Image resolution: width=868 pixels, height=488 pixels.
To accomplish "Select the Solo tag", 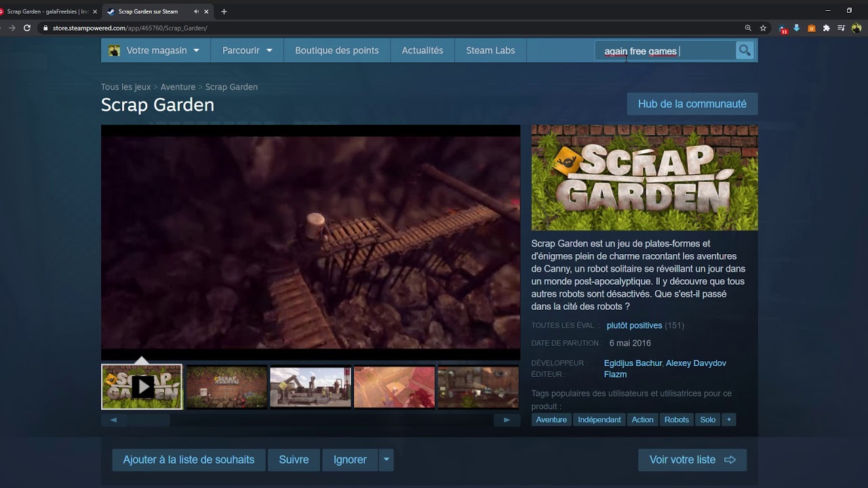I will pos(708,420).
